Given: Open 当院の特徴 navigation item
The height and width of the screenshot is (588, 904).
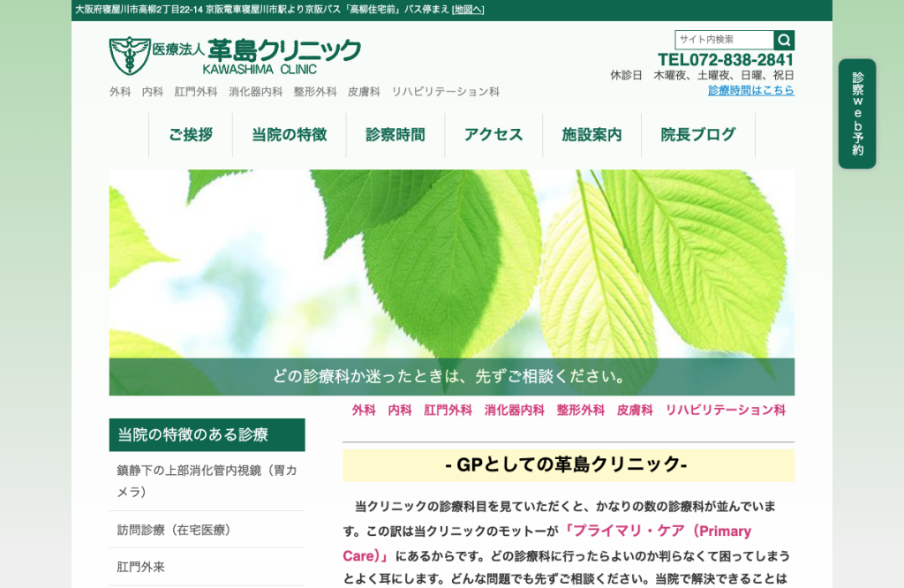Looking at the screenshot, I should (x=290, y=135).
